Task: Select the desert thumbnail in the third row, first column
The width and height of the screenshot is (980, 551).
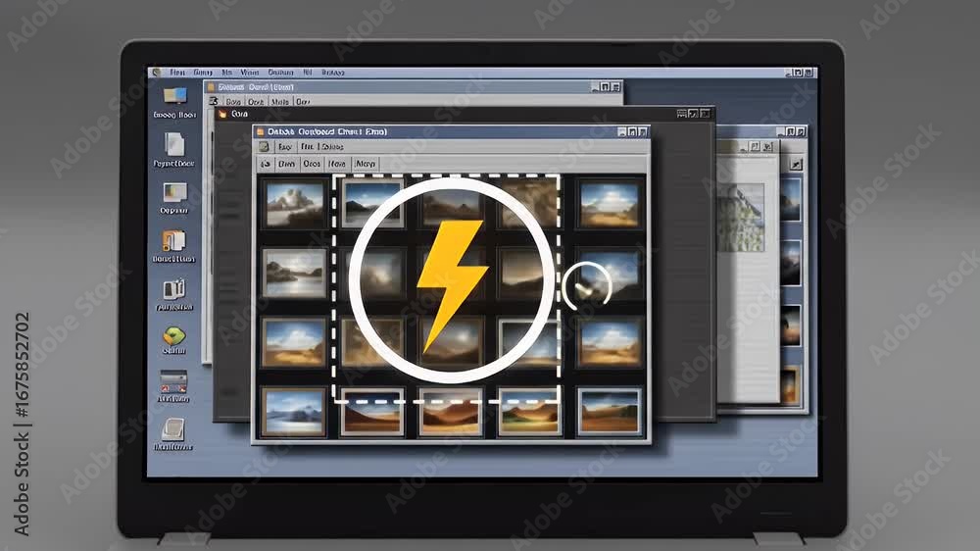Action: point(294,342)
